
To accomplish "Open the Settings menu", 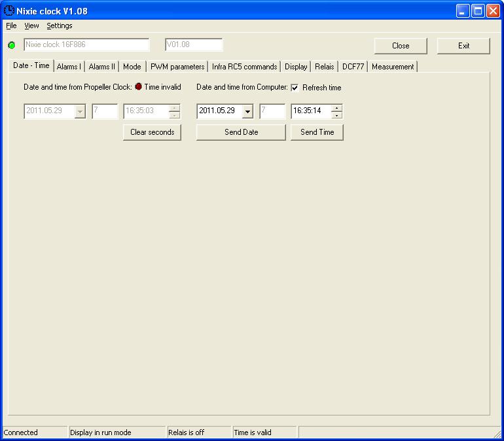I will [x=60, y=26].
